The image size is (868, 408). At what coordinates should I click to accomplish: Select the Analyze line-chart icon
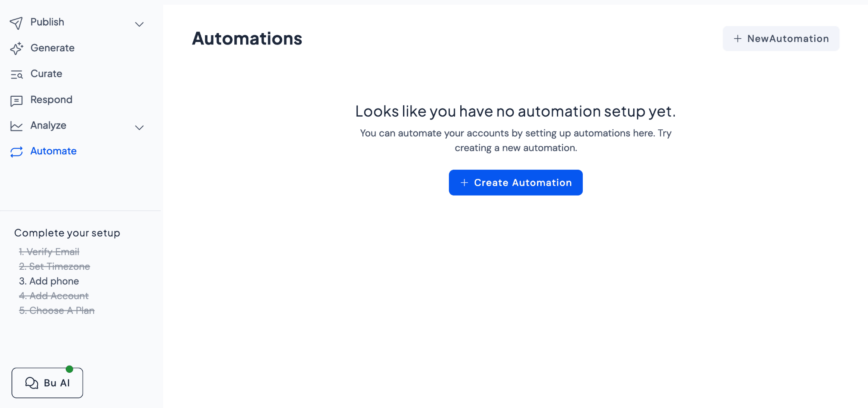coord(17,126)
